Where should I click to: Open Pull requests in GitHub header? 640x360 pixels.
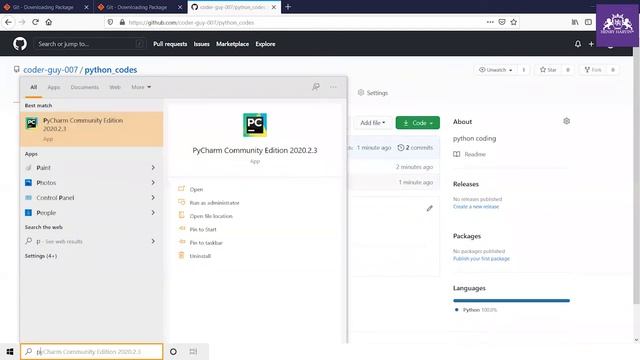[170, 44]
